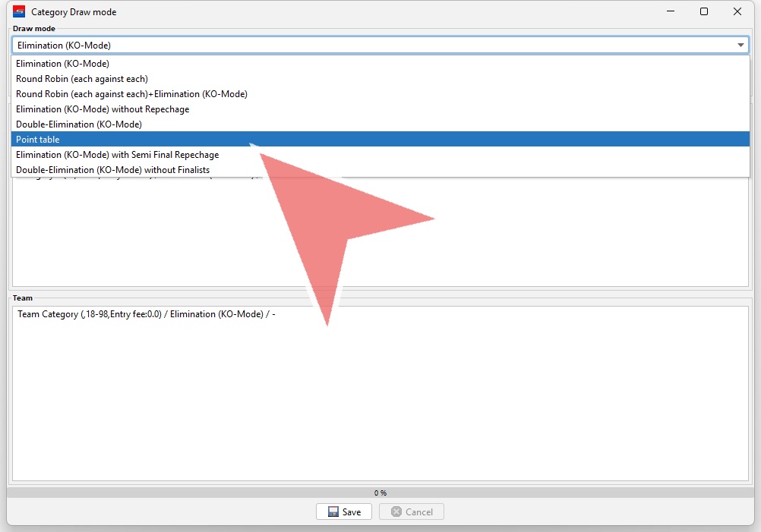The width and height of the screenshot is (761, 532).
Task: Collapse the Draw mode dropdown using its arrow
Action: pos(740,46)
